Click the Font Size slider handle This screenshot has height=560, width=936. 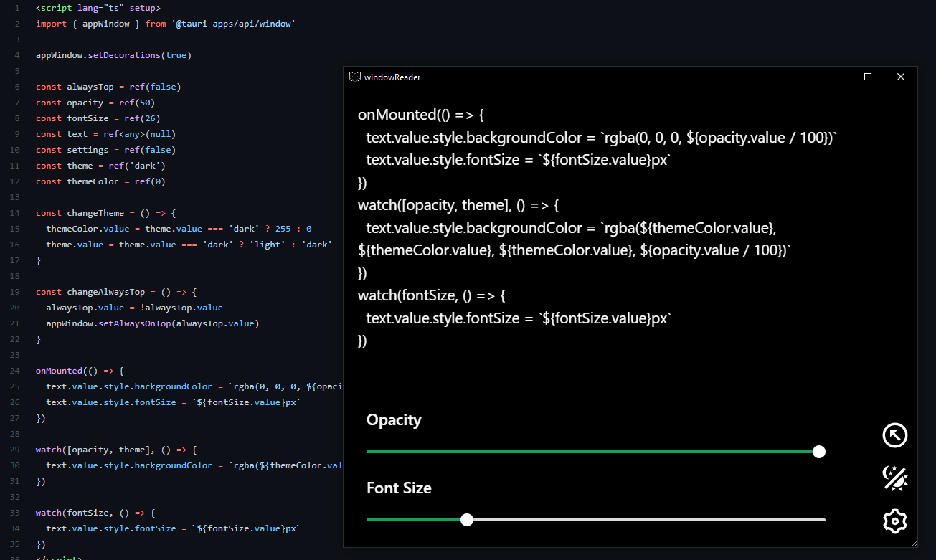coord(466,519)
